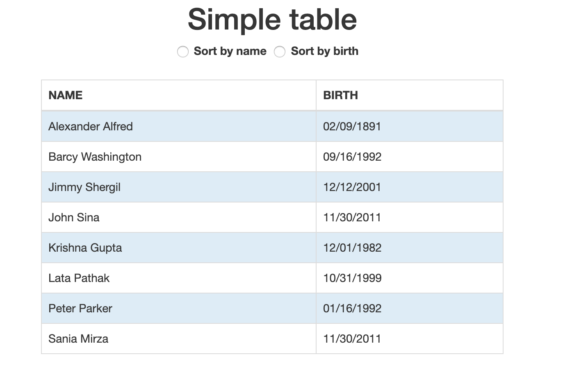Select the Sort by birth radio button
The width and height of the screenshot is (588, 382).
pyautogui.click(x=280, y=52)
